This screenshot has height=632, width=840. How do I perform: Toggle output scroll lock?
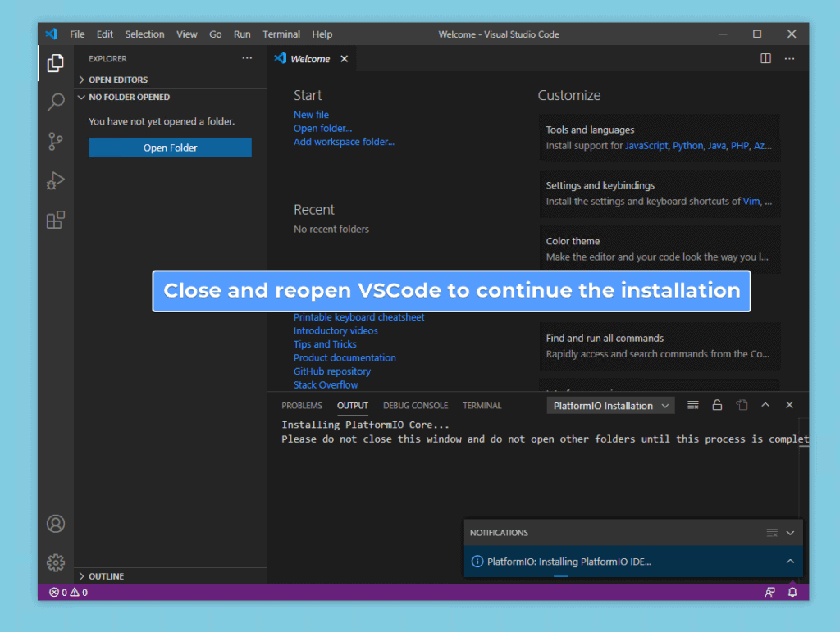pyautogui.click(x=717, y=405)
